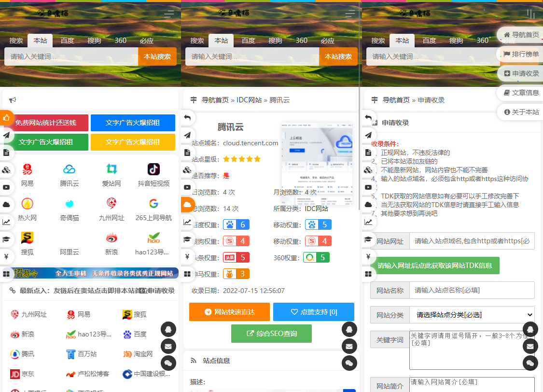The height and width of the screenshot is (392, 543).
Task: Collapse the open menu on 申请收录 panel header
Action: (531, 14)
